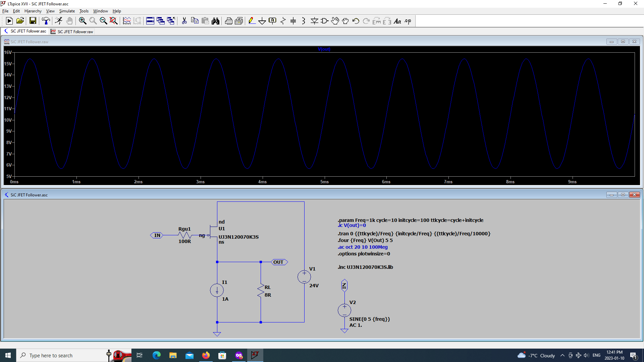
Task: Halt the simulation with the hand icon
Action: pos(69,21)
